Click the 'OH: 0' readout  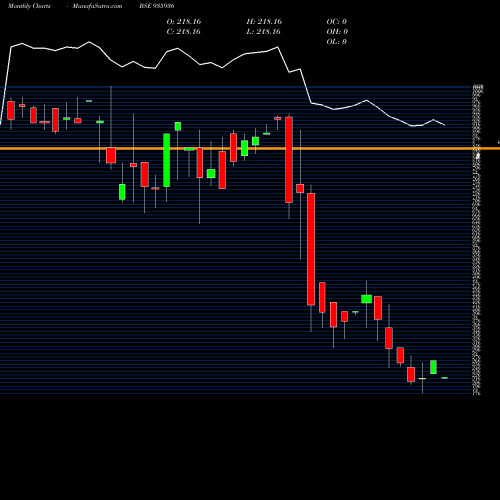(x=337, y=32)
